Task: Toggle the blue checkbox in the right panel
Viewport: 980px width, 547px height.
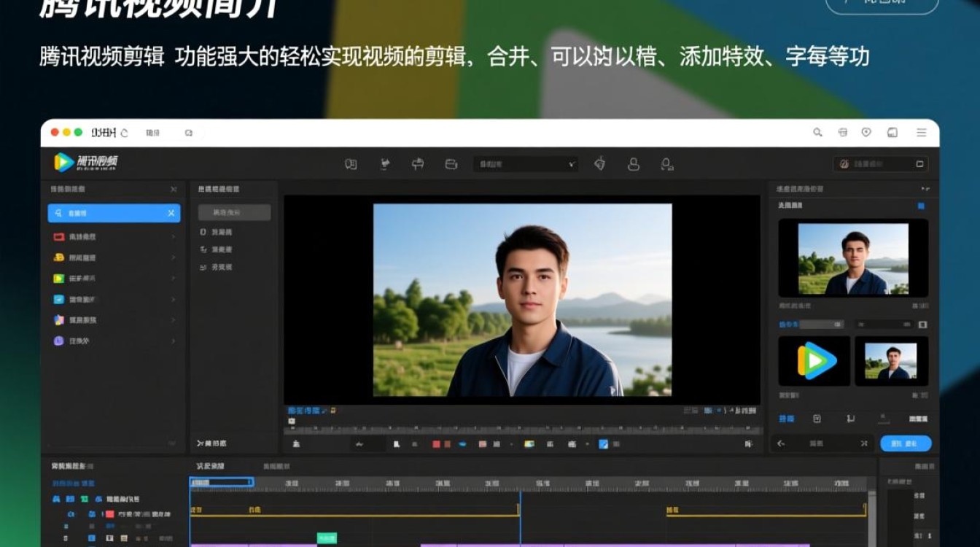Action: [x=921, y=206]
